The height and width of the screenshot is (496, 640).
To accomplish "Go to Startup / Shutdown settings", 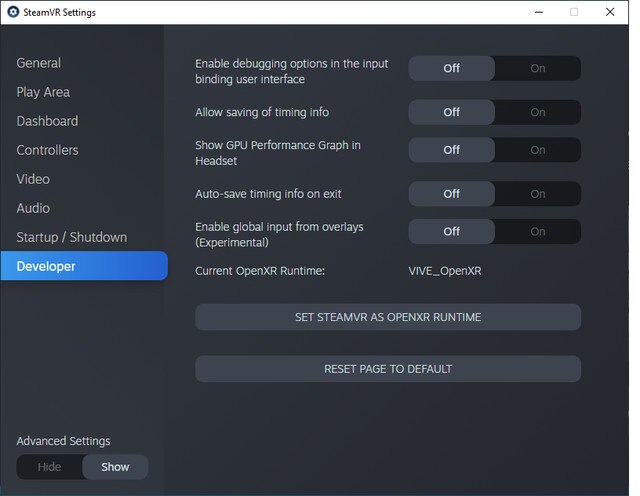I will (72, 237).
